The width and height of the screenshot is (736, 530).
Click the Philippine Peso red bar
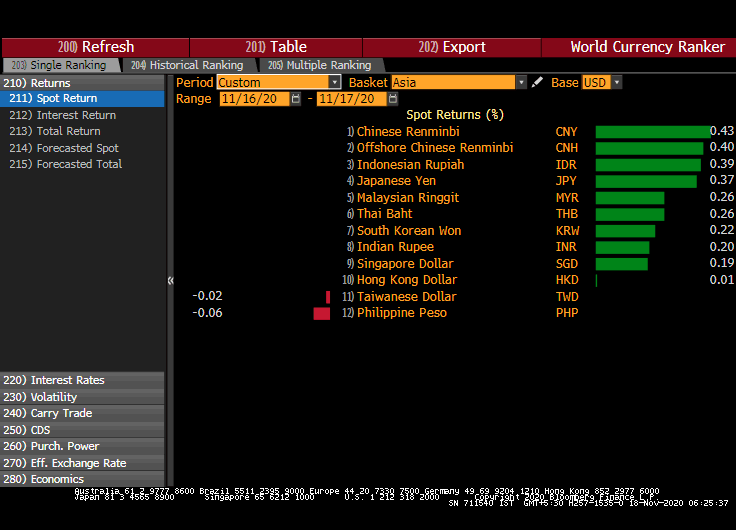(x=321, y=313)
